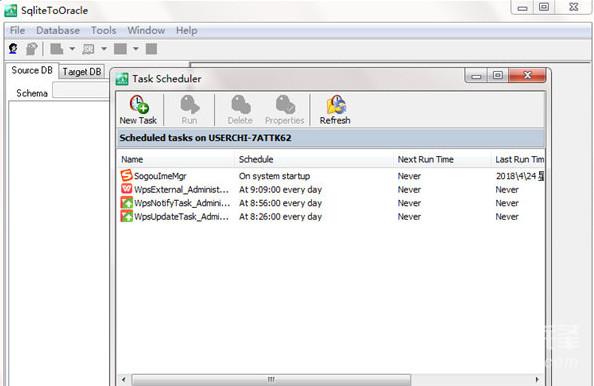This screenshot has width=594, height=386.
Task: Maximize the Task Scheduler window
Action: pos(498,75)
